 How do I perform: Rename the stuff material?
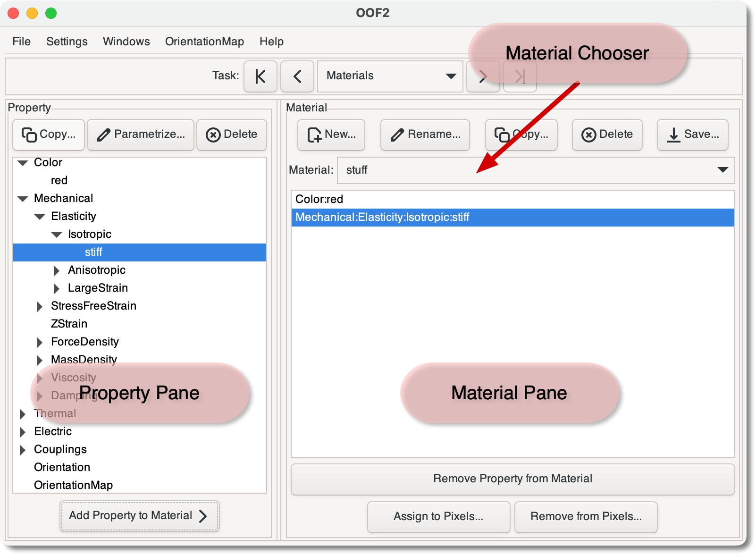(424, 135)
